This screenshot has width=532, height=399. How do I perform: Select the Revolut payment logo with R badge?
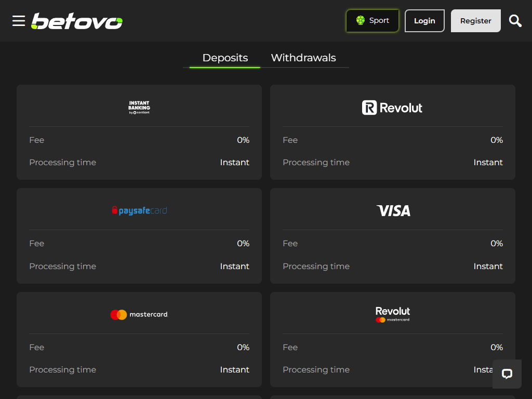[392, 108]
